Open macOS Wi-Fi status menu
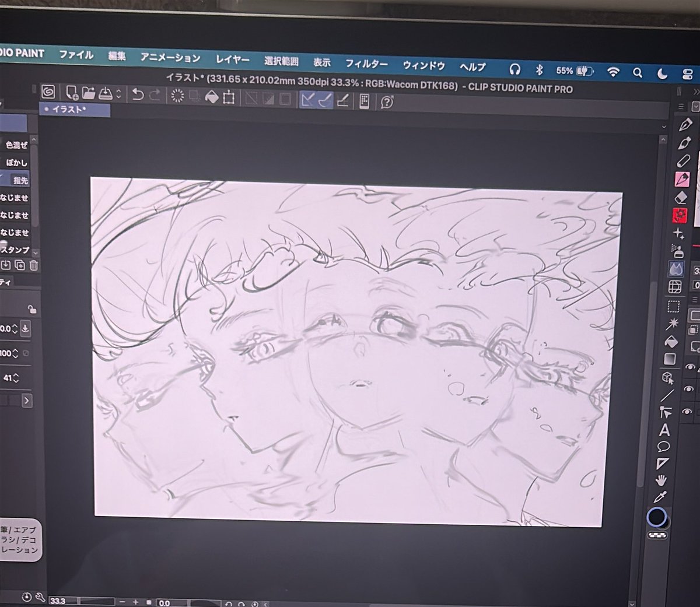700x607 pixels. tap(613, 72)
